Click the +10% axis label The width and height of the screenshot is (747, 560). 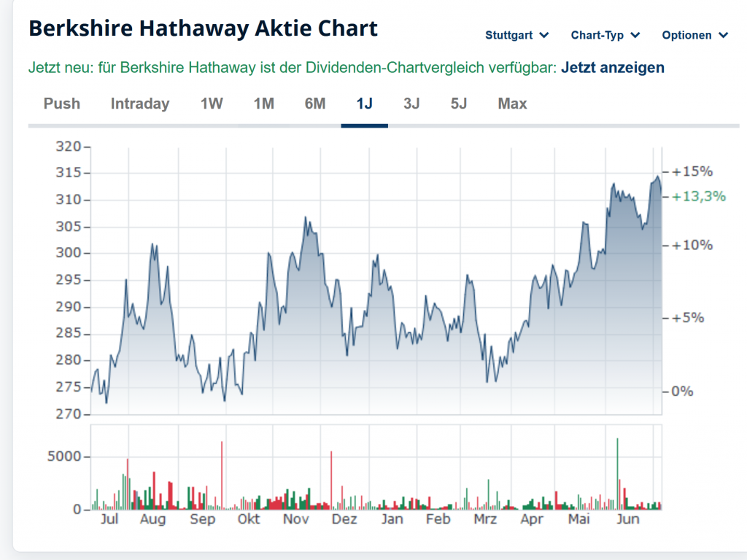[692, 245]
